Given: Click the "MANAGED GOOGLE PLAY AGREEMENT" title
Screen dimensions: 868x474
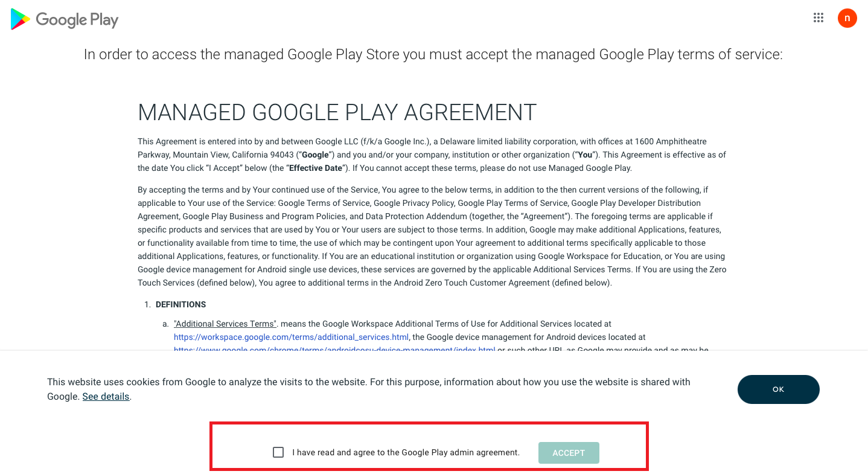Looking at the screenshot, I should (x=337, y=112).
